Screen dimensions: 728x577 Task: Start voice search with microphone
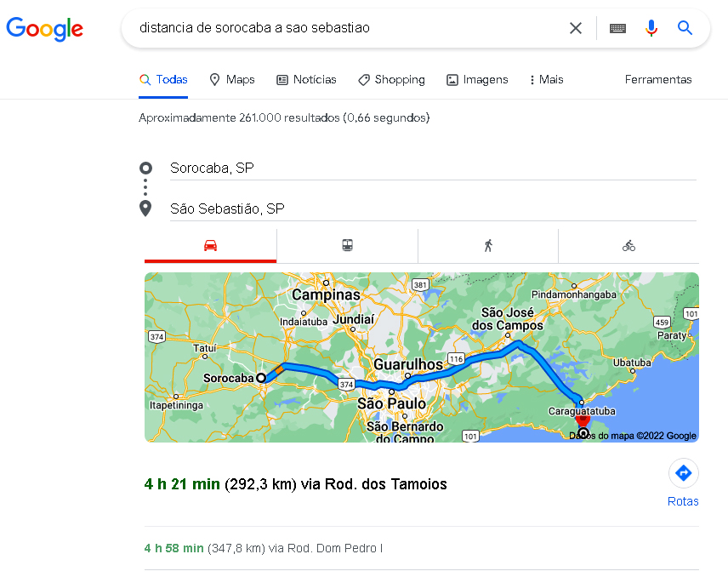(x=651, y=28)
